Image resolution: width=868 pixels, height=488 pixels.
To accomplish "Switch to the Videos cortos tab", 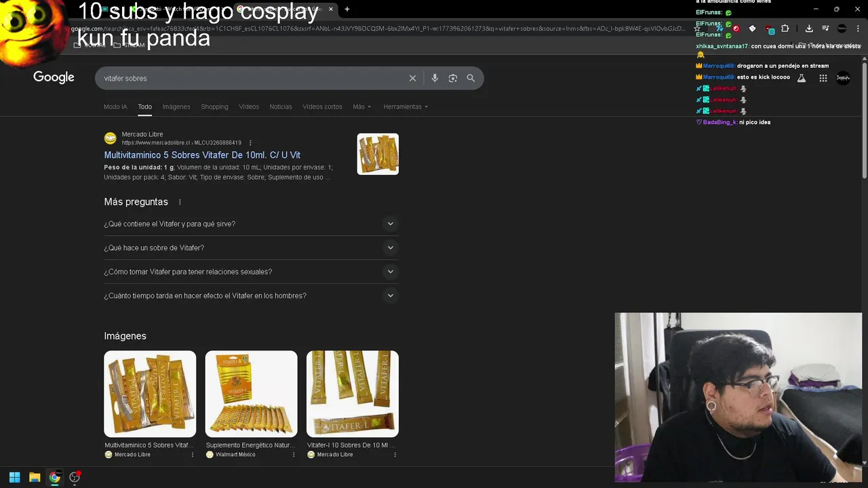I will click(322, 106).
